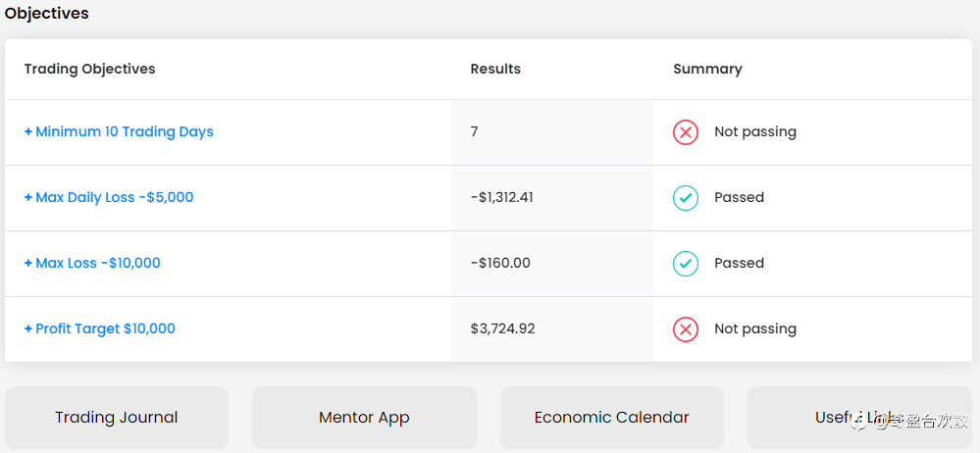Open the Mentor App
Viewport: 980px width, 453px height.
tap(364, 418)
